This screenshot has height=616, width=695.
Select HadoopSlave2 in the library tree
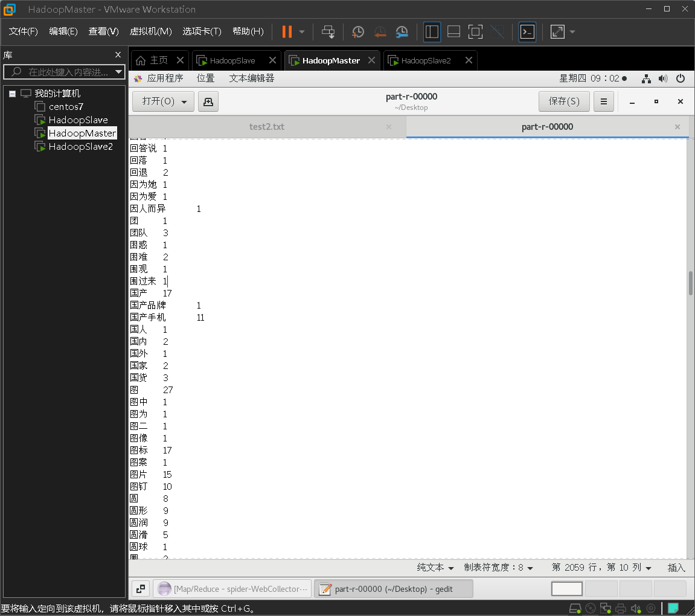click(81, 147)
